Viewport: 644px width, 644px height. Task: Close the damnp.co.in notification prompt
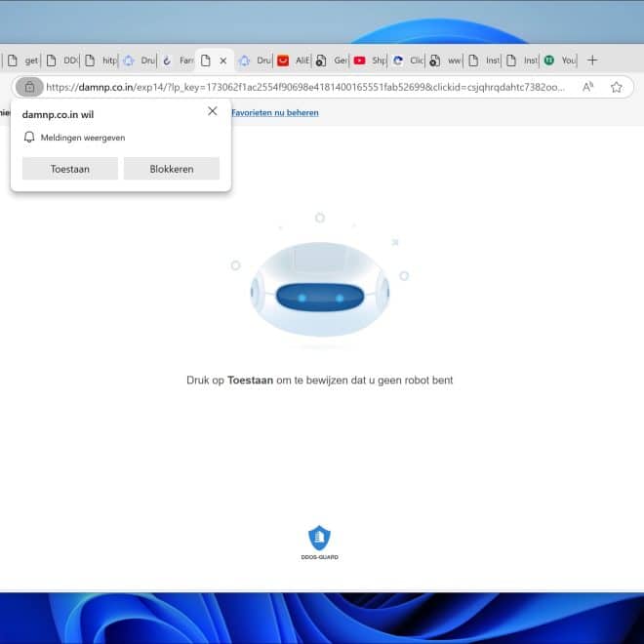(212, 111)
